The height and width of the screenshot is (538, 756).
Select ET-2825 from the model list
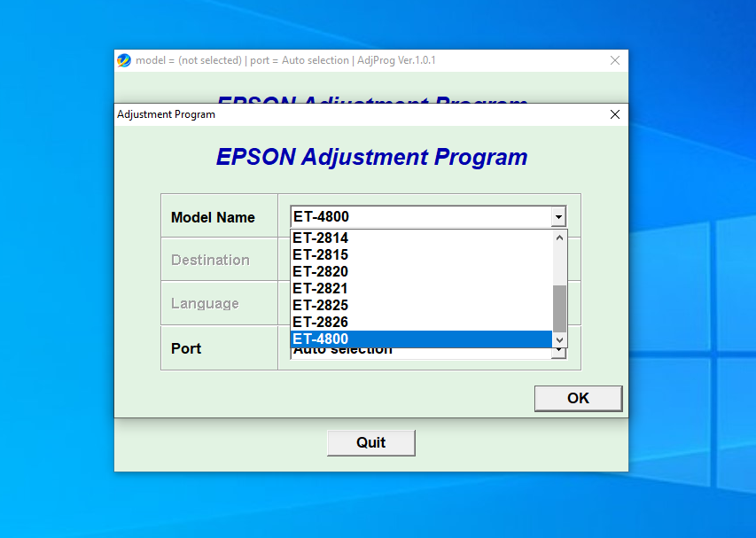399,305
